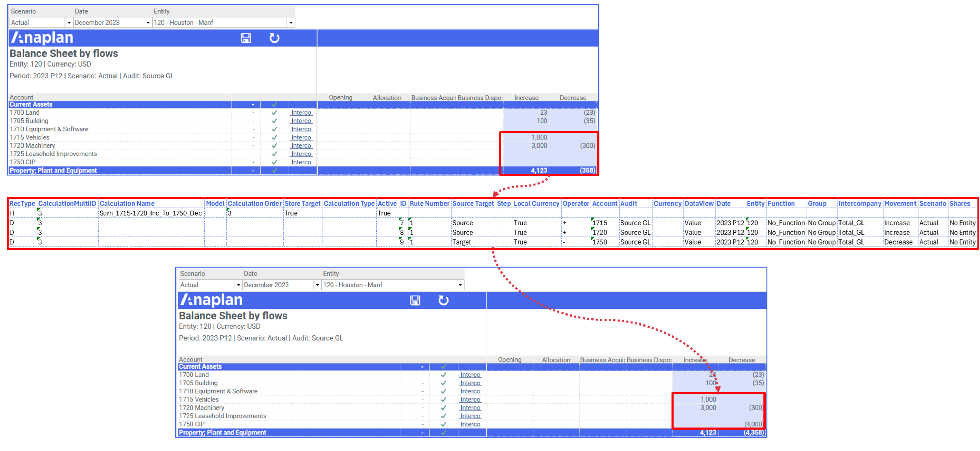Image resolution: width=980 pixels, height=451 pixels.
Task: Click check mark for 1725 Leasehold Improvements, top panel
Action: pos(274,154)
